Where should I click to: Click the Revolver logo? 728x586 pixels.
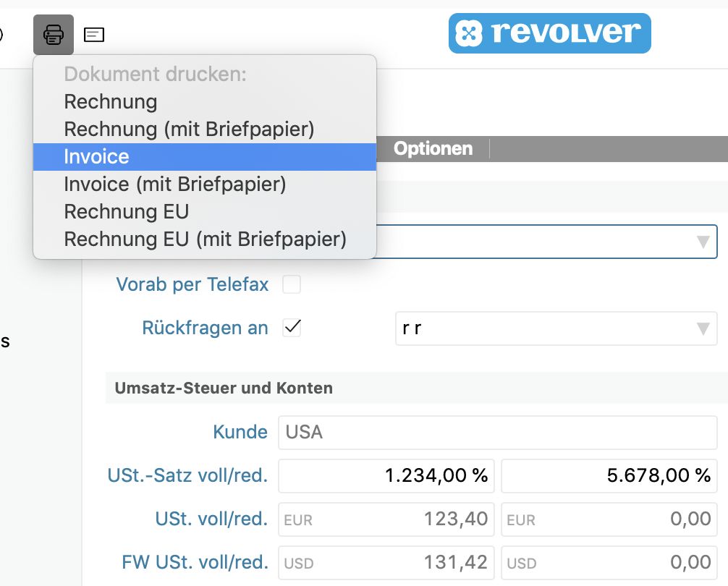549,33
